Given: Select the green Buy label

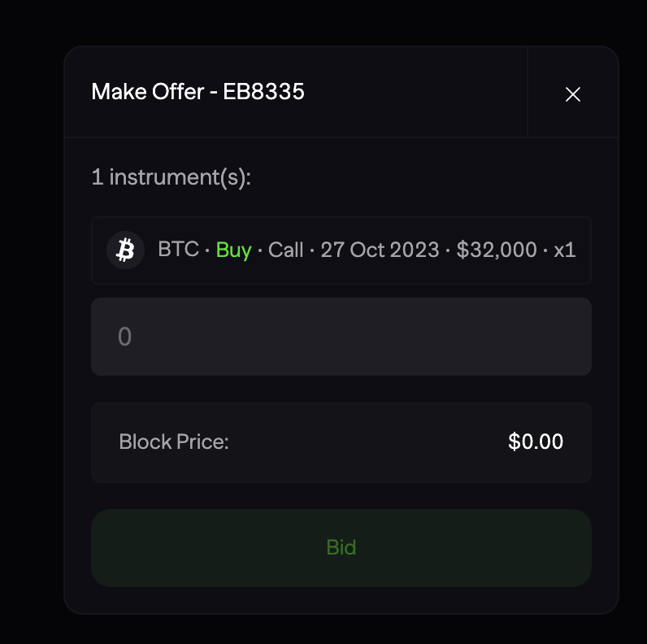Looking at the screenshot, I should (x=233, y=250).
